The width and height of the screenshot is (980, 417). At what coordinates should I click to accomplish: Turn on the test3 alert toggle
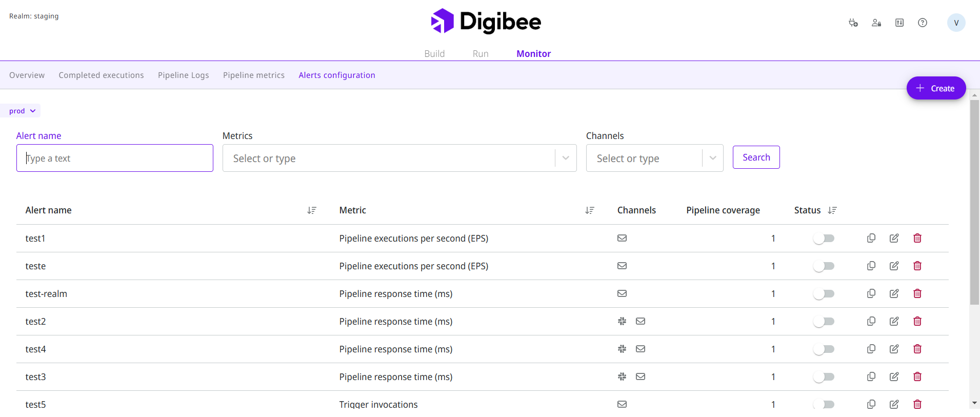(824, 377)
